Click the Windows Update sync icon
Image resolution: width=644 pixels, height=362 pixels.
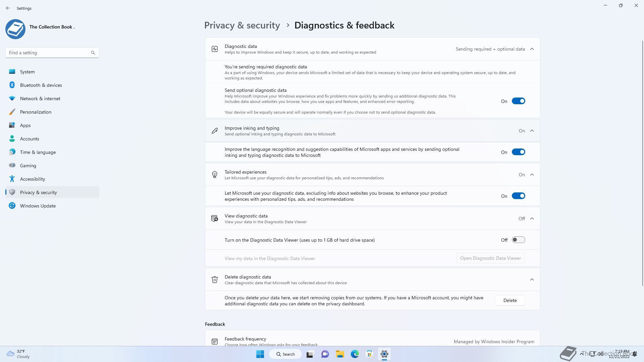(12, 205)
